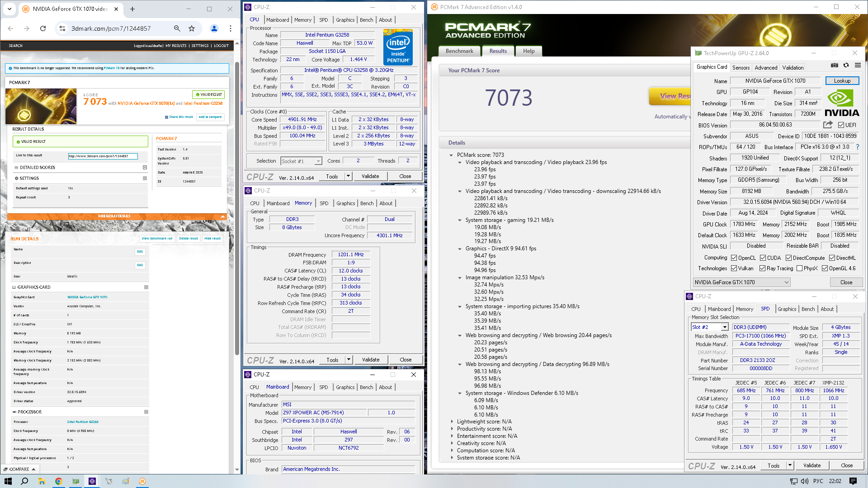Viewport: 868px width, 488px height.
Task: Click GPU-Z icon in the taskbar
Action: click(x=75, y=481)
